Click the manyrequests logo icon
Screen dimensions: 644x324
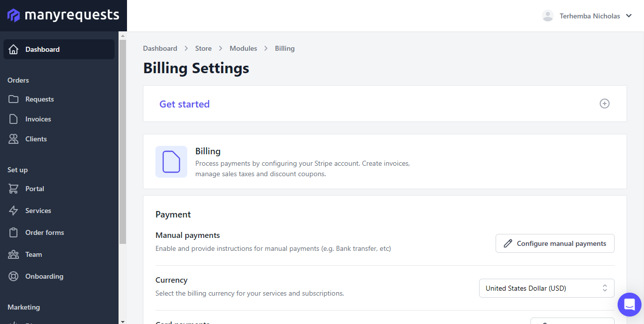point(13,15)
